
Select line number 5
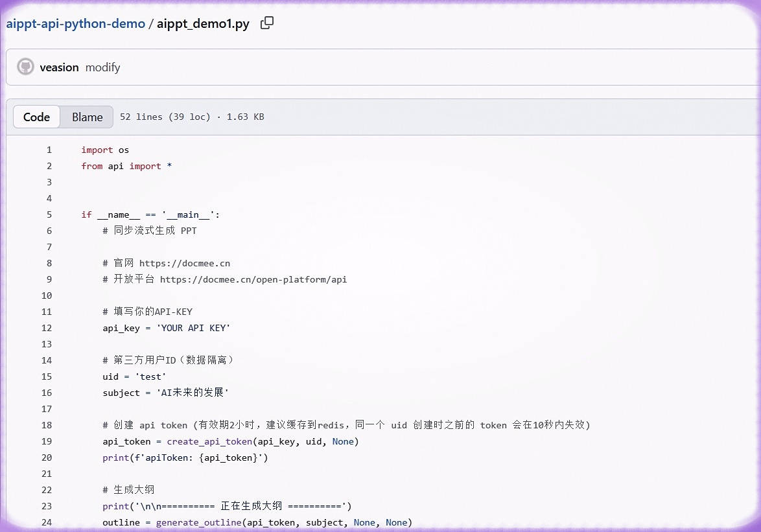tap(49, 214)
